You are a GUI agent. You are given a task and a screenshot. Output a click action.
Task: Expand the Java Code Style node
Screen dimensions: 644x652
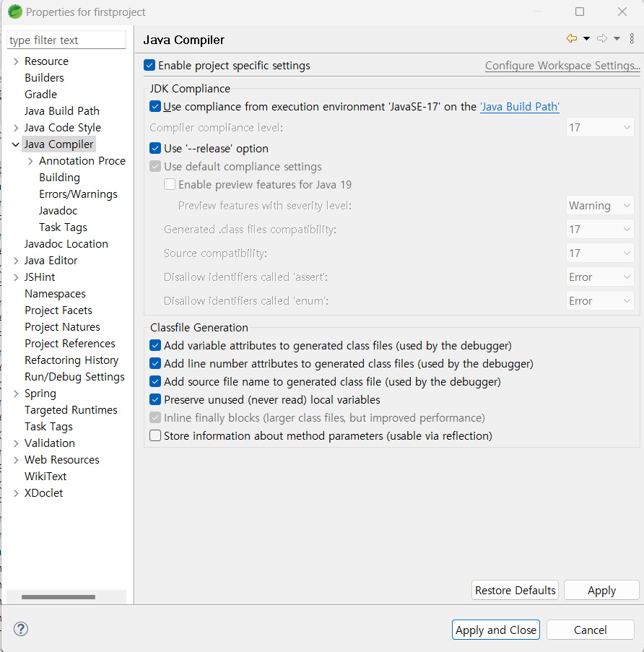[16, 128]
